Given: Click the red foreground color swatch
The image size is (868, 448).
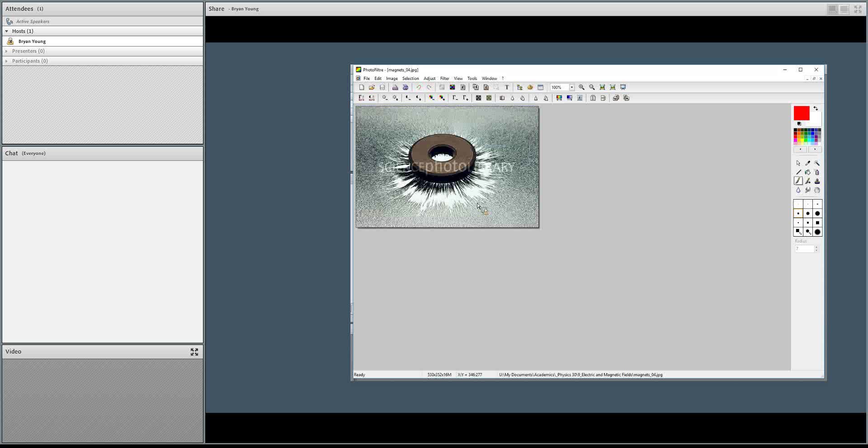Looking at the screenshot, I should (802, 113).
